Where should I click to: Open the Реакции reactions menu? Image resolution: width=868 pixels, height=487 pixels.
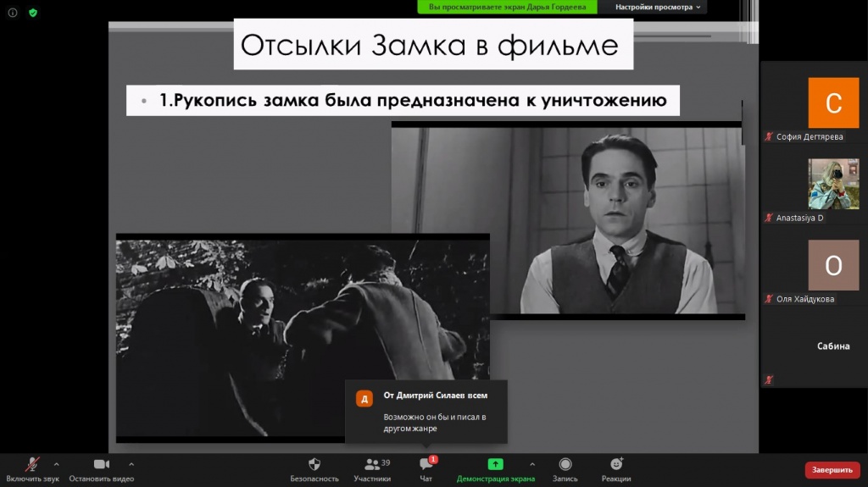[x=616, y=469]
